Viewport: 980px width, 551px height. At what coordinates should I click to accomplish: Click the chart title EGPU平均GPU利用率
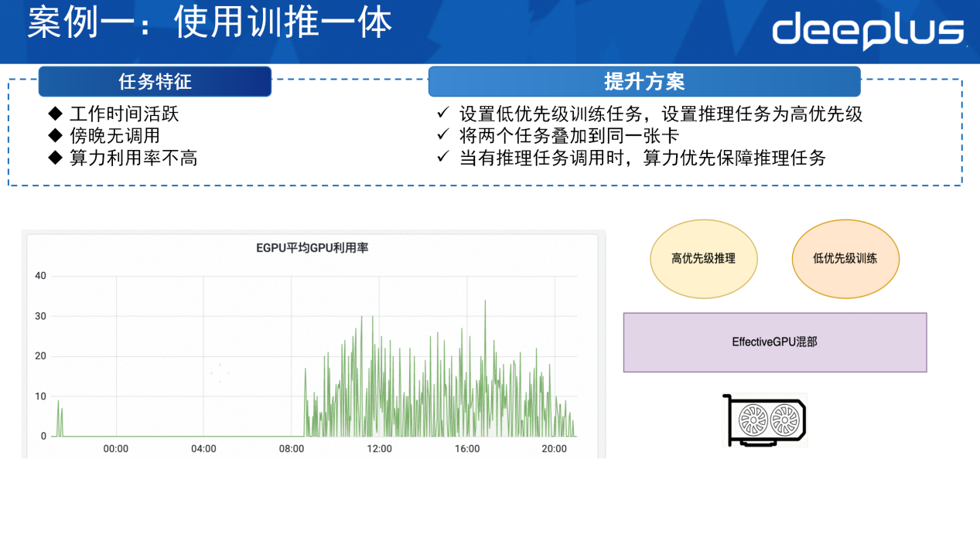point(312,248)
